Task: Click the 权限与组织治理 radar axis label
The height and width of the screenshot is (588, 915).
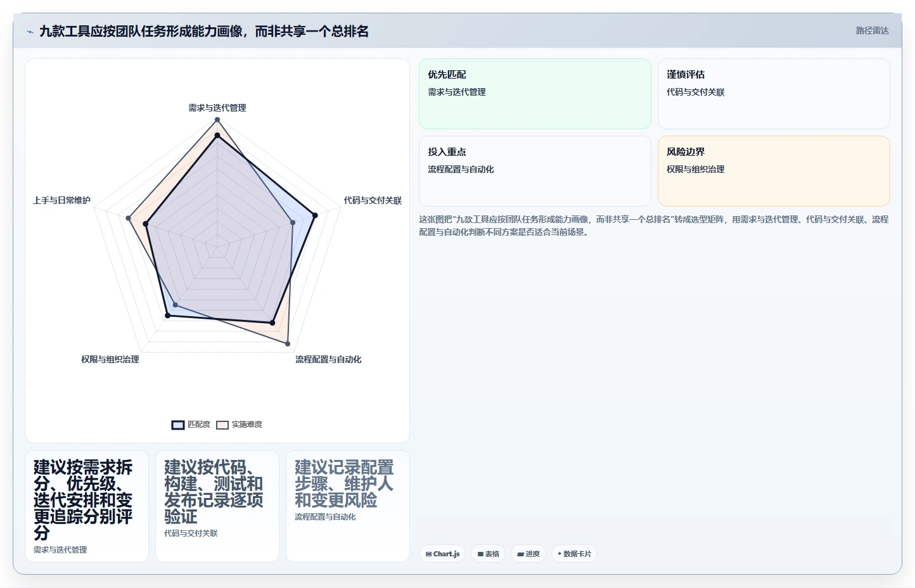Action: [x=110, y=359]
